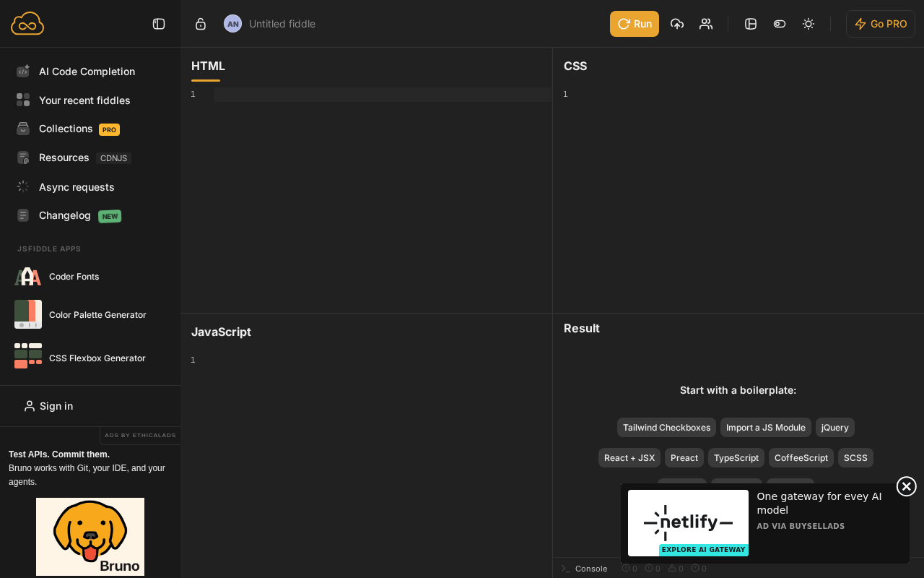Screen dimensions: 924x578
Task: Collapse the sidebar panel icon
Action: point(159,24)
